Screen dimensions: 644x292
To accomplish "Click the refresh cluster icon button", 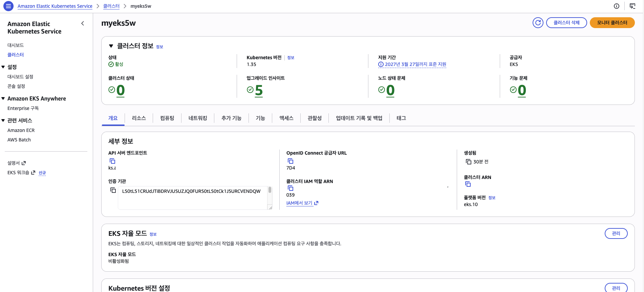I will 538,23.
